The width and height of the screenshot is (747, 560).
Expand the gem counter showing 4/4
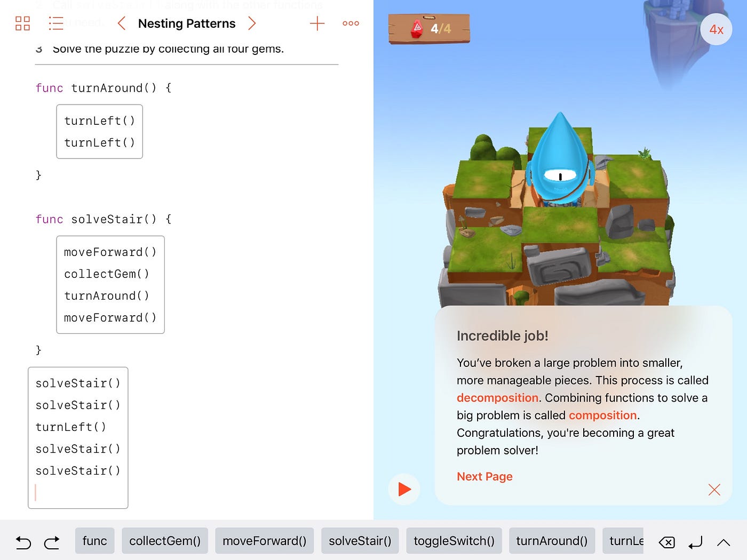(428, 28)
